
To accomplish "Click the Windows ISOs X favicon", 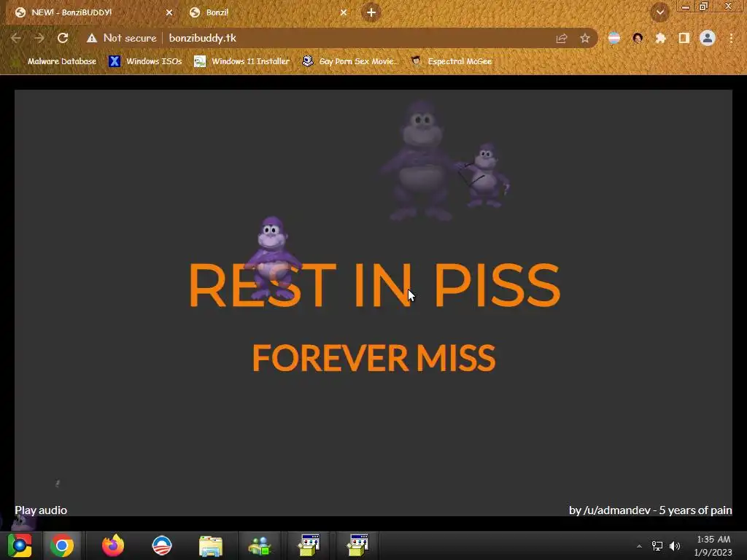I will click(x=115, y=61).
